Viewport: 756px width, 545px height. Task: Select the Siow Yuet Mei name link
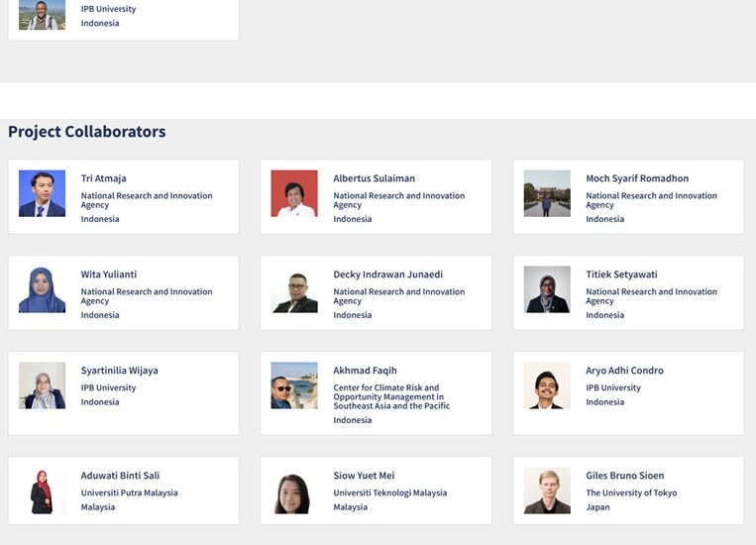click(x=364, y=476)
